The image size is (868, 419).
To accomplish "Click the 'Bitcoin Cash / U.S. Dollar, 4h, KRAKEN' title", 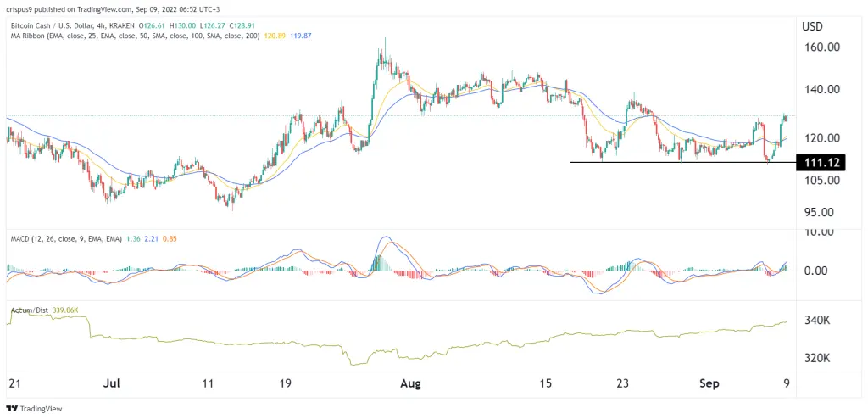I will pos(73,25).
